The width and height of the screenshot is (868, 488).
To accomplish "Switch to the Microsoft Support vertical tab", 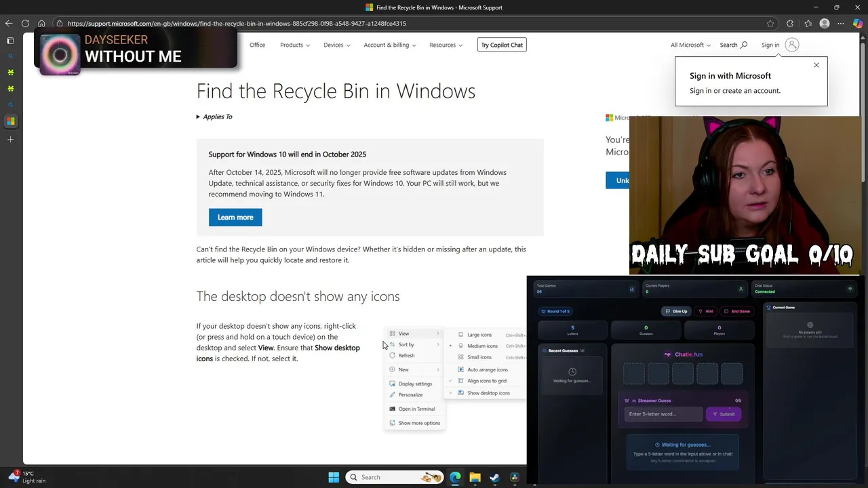I will (10, 121).
